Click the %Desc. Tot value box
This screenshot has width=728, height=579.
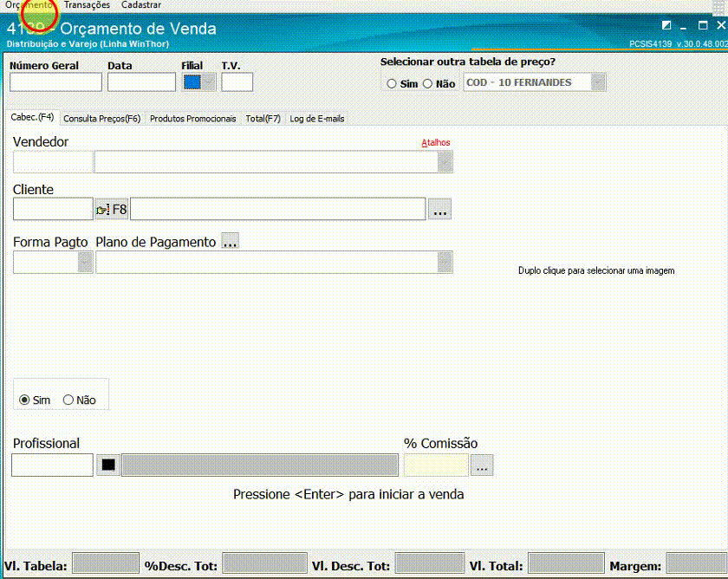pos(264,563)
